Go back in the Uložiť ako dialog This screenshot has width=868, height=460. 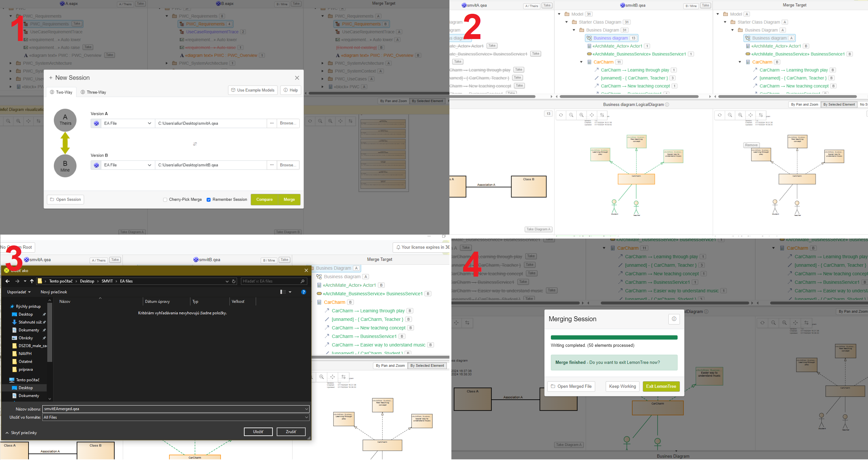8,281
